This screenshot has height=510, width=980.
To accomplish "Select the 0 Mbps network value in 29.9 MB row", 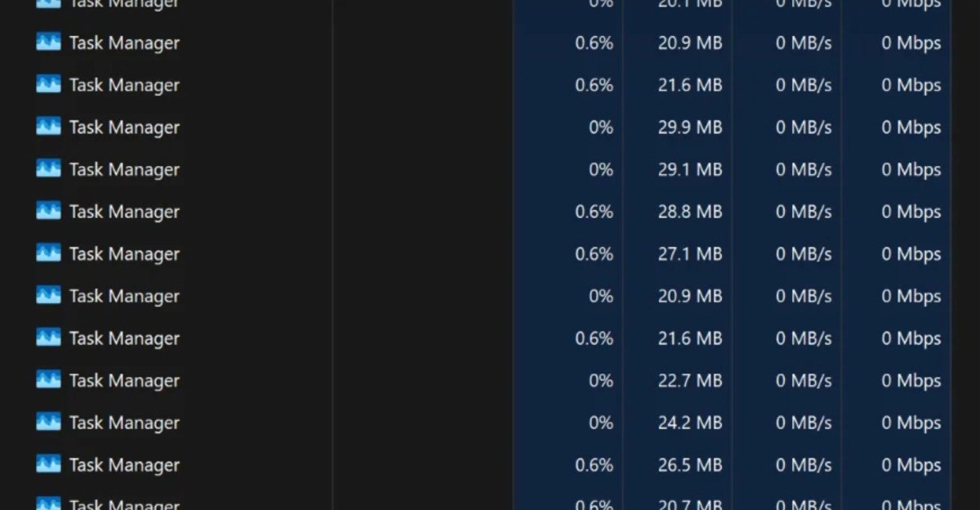I will click(911, 127).
